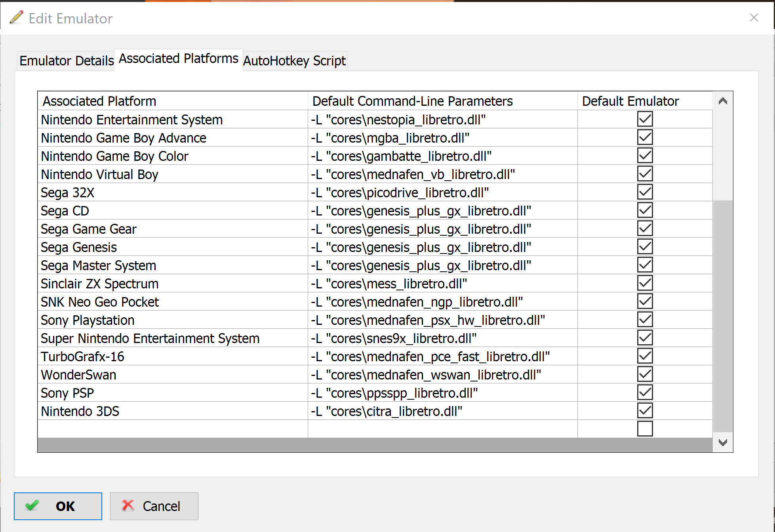Select the Sony Playstation platform cell

click(173, 320)
